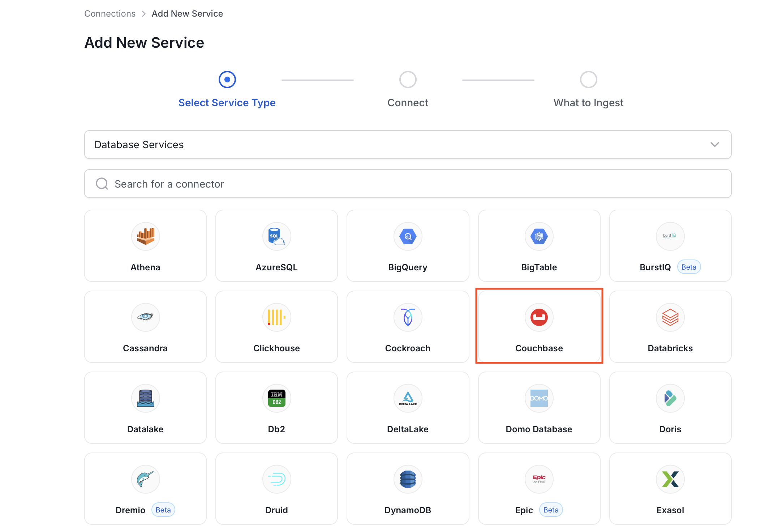Click the Select Service Type step circle
782x532 pixels.
click(x=227, y=80)
